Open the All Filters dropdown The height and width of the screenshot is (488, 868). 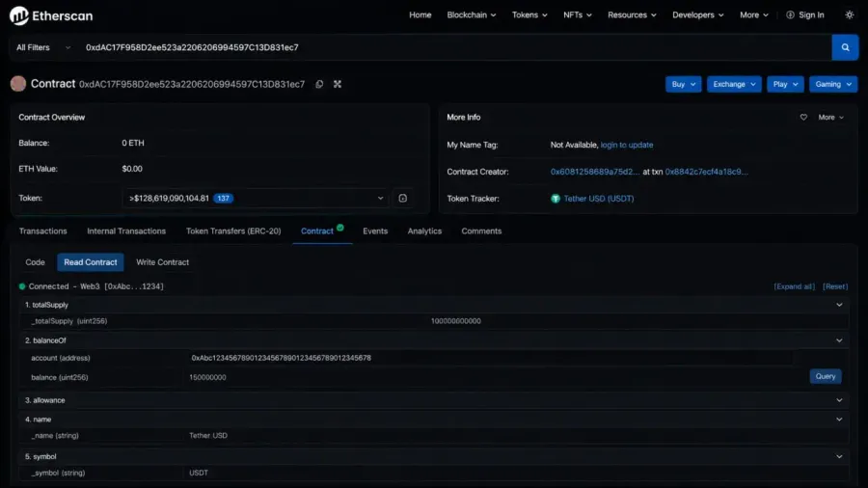tap(43, 47)
